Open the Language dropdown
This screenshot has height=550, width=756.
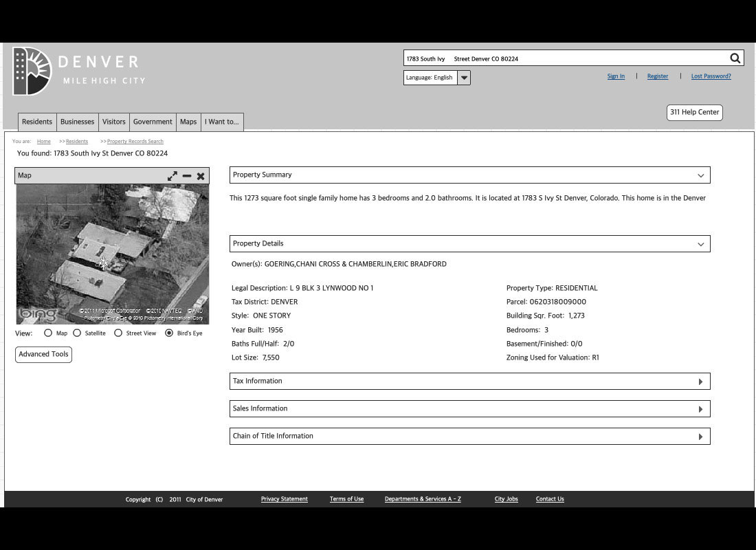pyautogui.click(x=464, y=78)
